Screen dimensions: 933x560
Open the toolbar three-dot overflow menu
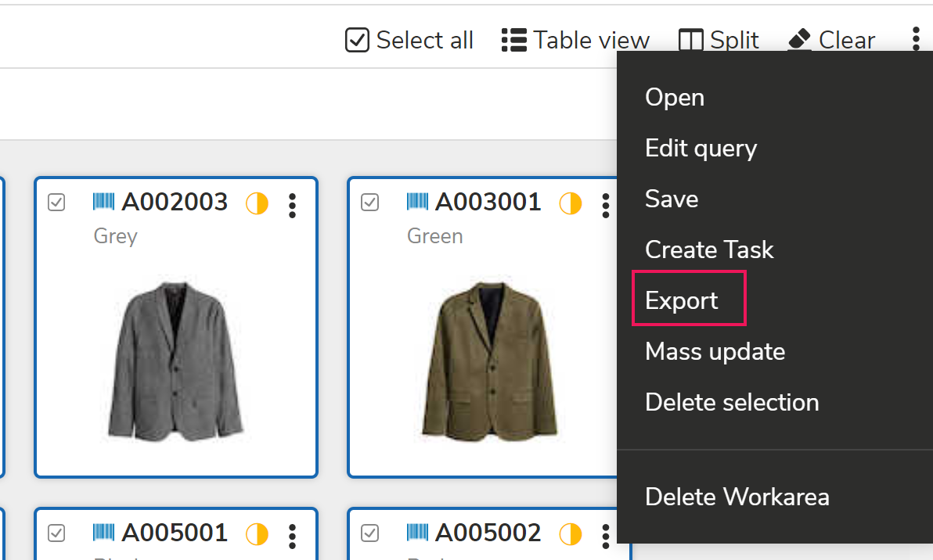(916, 39)
